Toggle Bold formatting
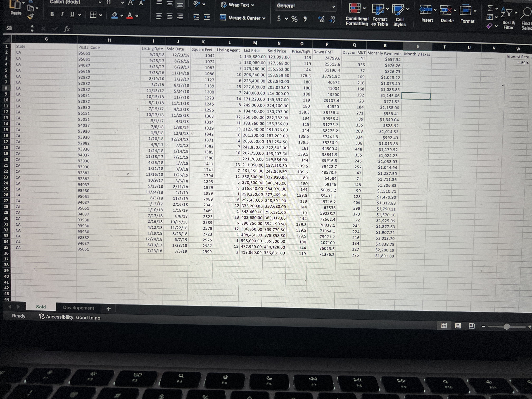This screenshot has width=532, height=399. 52,14
